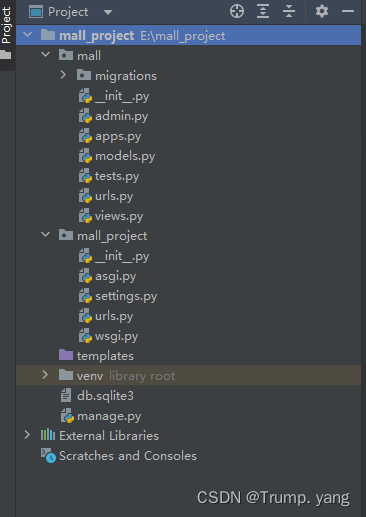Screen dimensions: 366x517
Task: Click the E:\mall_project path text
Action: (183, 36)
